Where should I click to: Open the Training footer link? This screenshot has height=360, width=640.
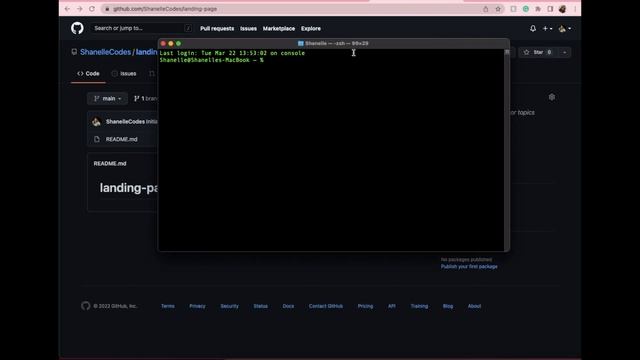click(419, 306)
